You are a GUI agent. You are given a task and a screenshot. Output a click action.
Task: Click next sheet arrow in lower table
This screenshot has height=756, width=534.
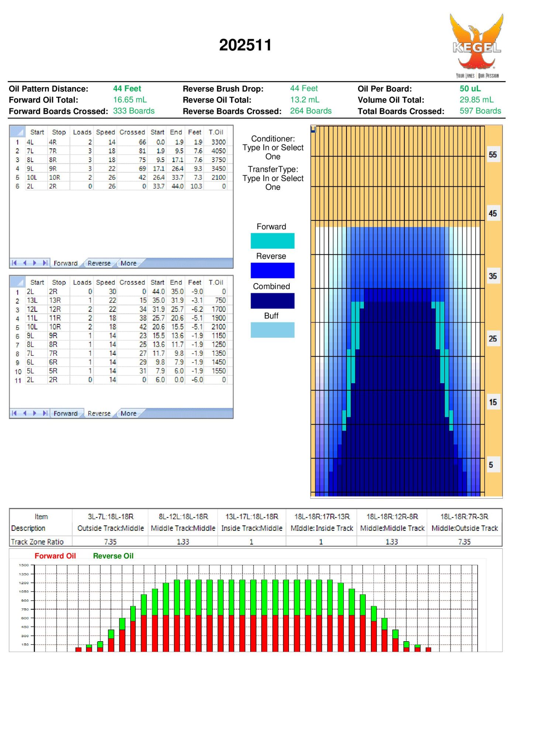click(x=35, y=413)
